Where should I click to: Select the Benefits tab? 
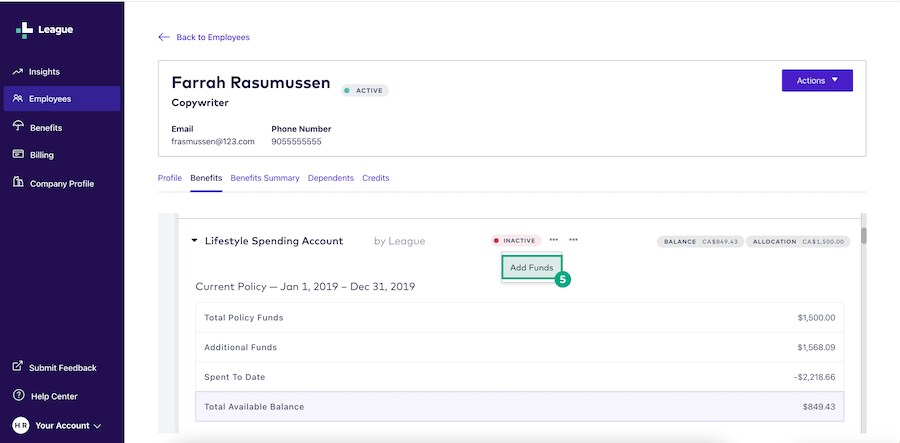pos(206,178)
